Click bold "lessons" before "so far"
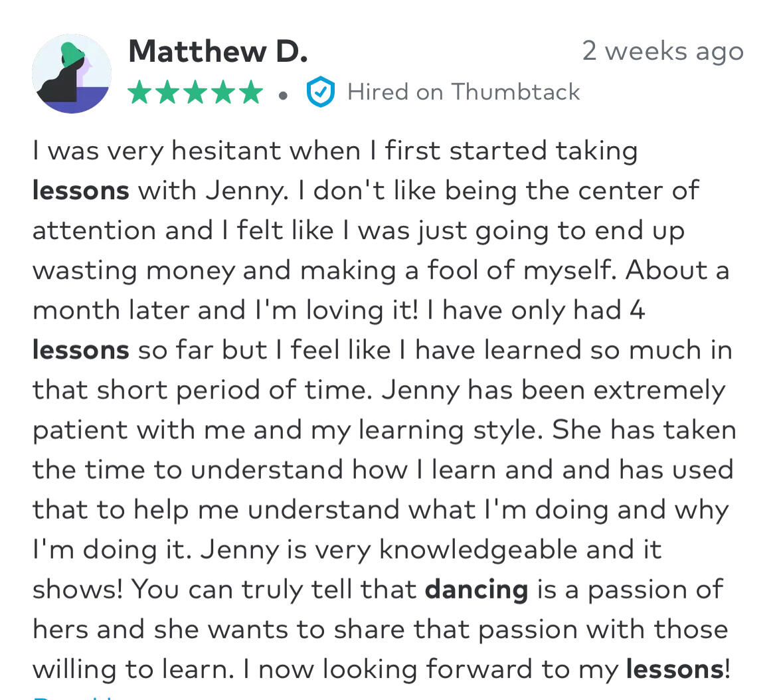This screenshot has height=700, width=777. 81,350
